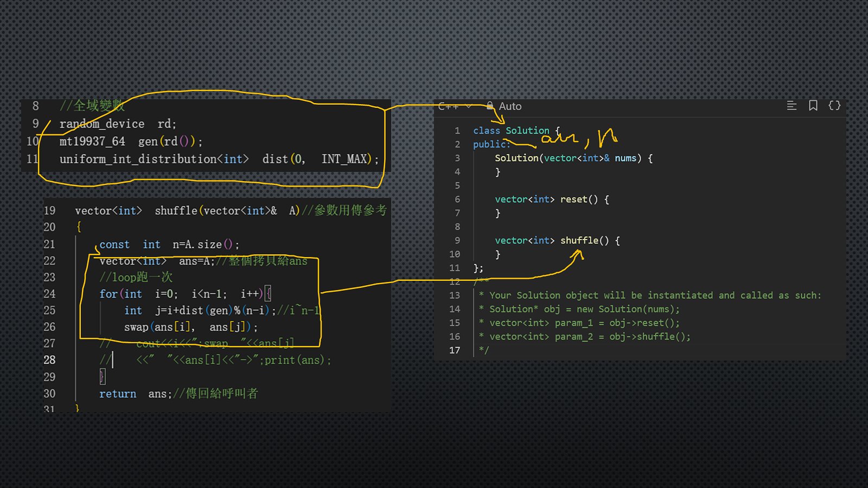Click the closing '};' line of the class
This screenshot has height=488, width=868.
pos(478,268)
